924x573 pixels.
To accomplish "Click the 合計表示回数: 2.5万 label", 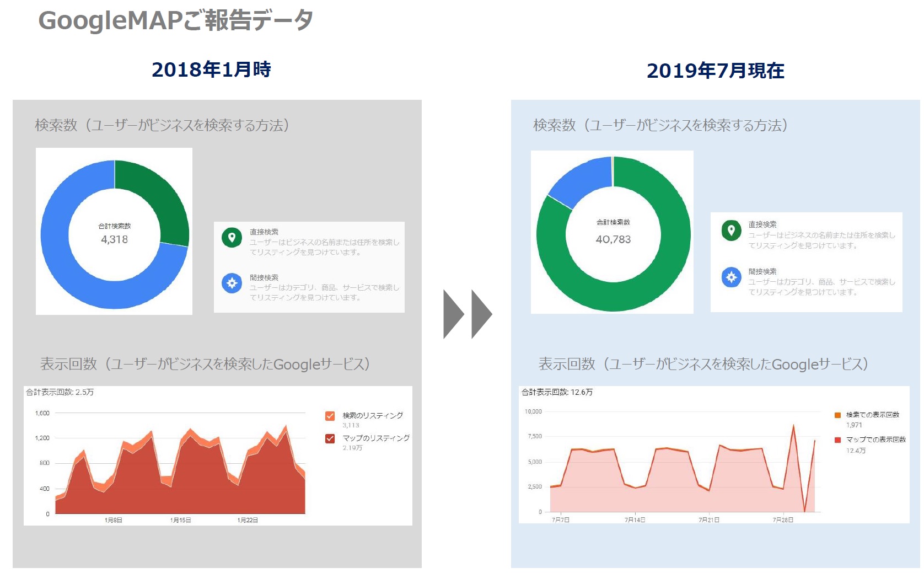I will [60, 392].
